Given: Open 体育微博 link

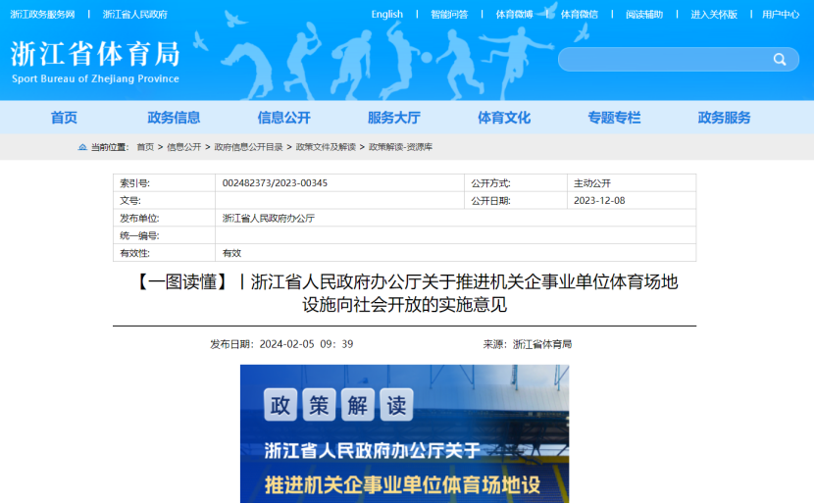Looking at the screenshot, I should pos(514,15).
